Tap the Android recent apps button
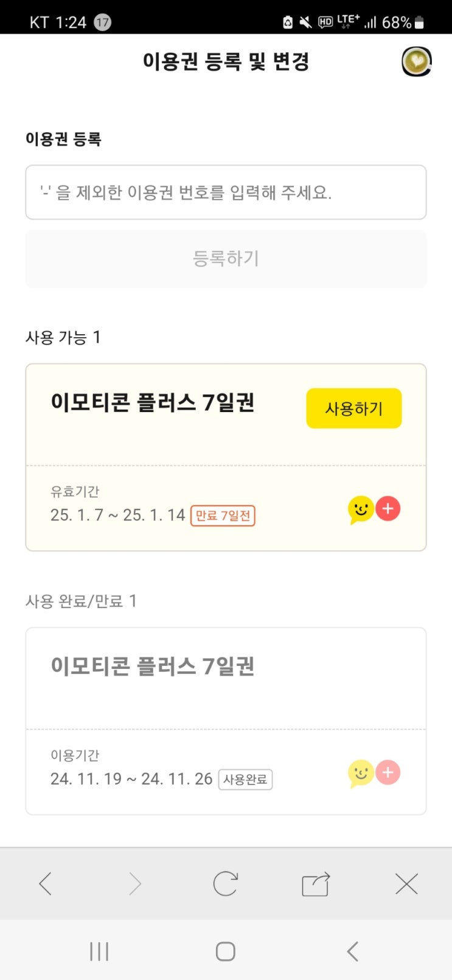Screen dimensions: 452x980 click(99, 951)
